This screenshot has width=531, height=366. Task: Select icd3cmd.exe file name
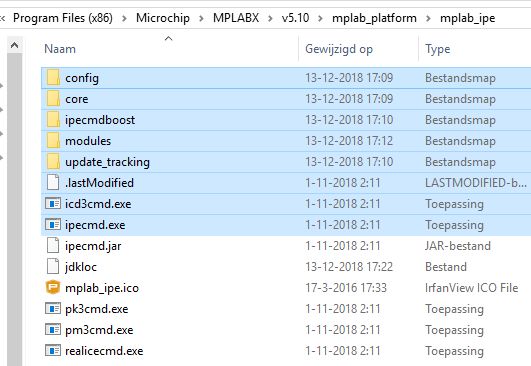pyautogui.click(x=98, y=204)
